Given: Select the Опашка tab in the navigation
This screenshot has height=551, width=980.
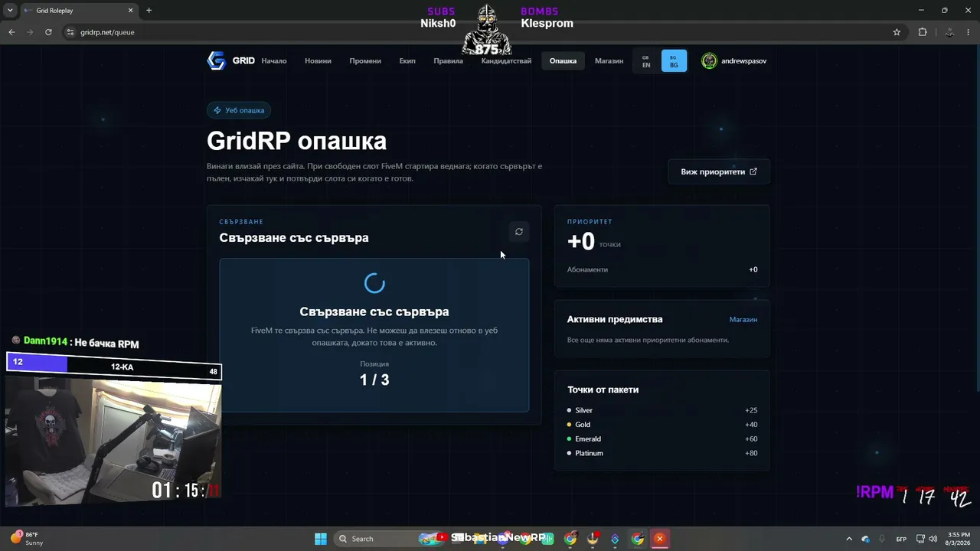Looking at the screenshot, I should [x=563, y=61].
